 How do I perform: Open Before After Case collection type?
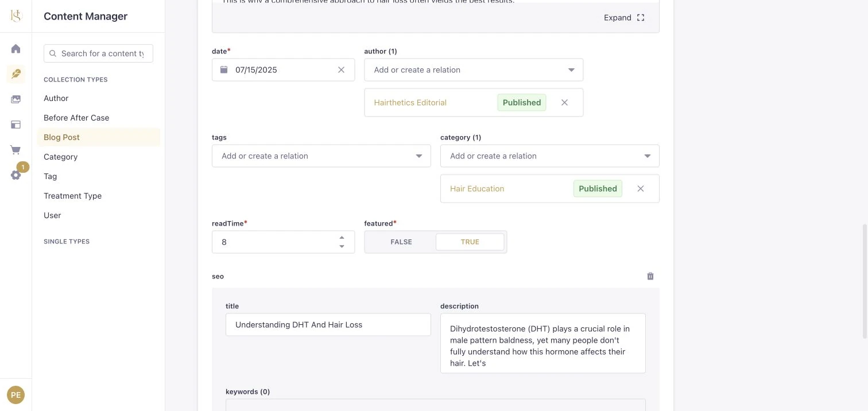click(76, 118)
